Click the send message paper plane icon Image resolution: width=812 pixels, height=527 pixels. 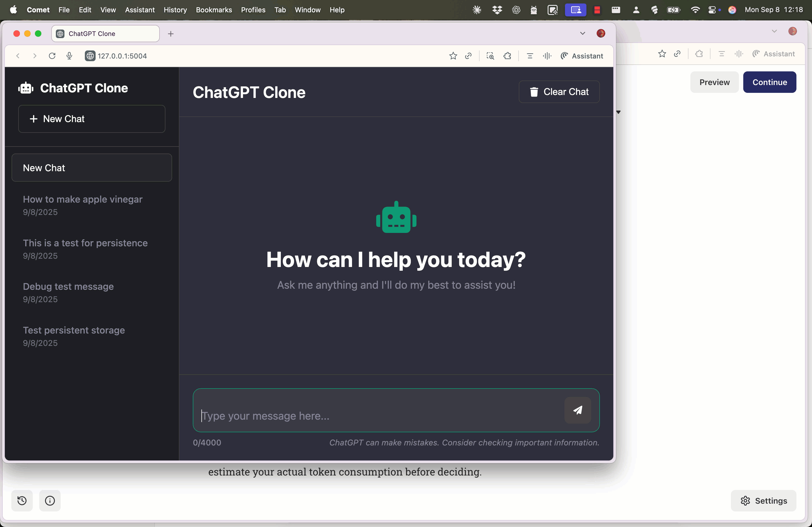(577, 410)
